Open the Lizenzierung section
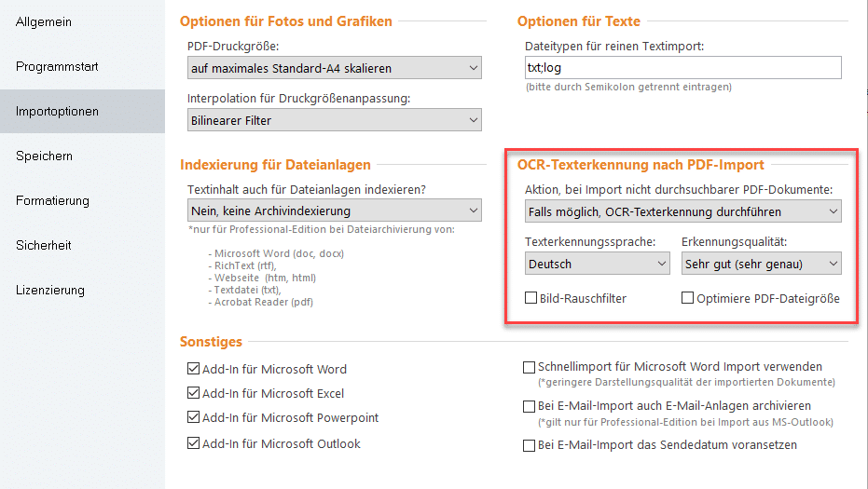This screenshot has height=489, width=868. [50, 290]
